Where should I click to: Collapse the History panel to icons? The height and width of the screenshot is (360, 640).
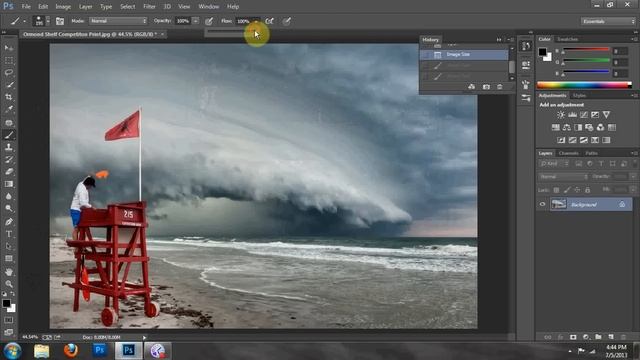[x=499, y=40]
